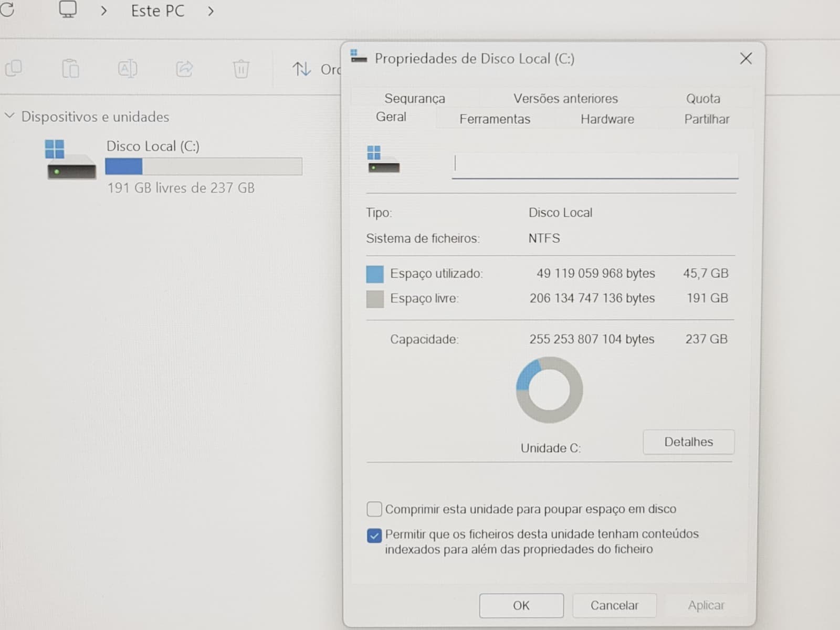The image size is (840, 630).
Task: Click the drive icon in the Geral tab
Action: coord(383,160)
